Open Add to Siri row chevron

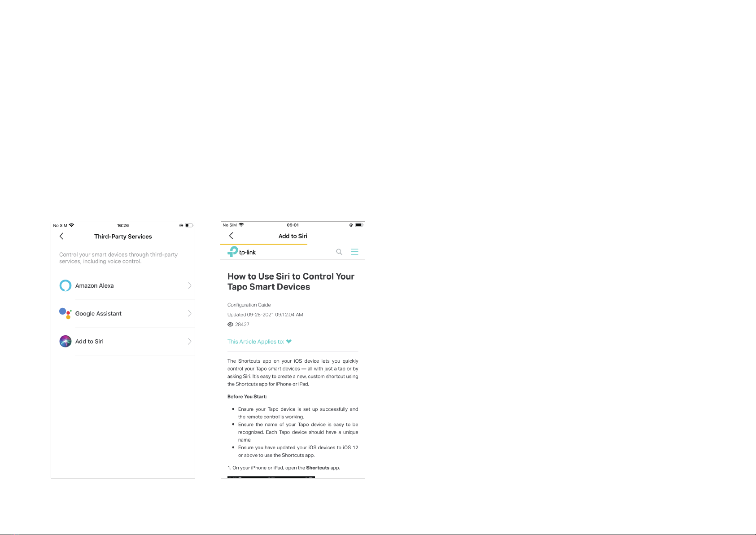189,341
